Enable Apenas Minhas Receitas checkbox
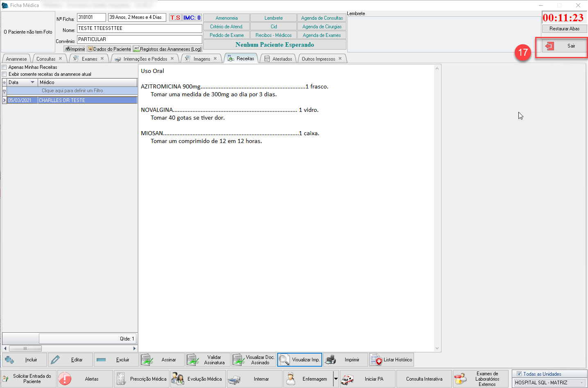The image size is (588, 388). [x=5, y=67]
